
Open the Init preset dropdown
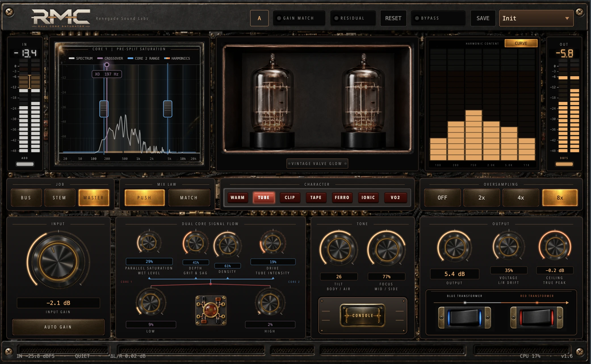pos(536,18)
